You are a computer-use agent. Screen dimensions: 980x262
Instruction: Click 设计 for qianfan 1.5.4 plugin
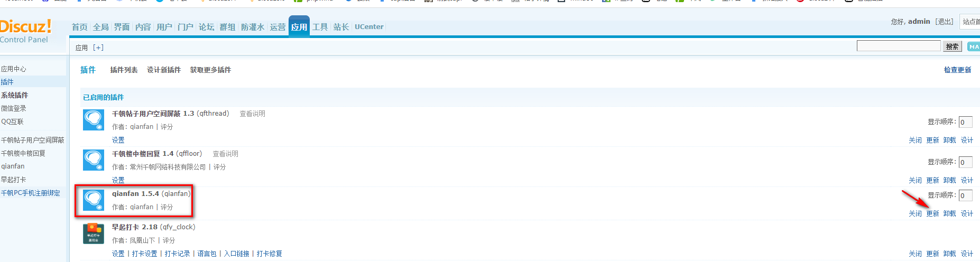pos(967,213)
